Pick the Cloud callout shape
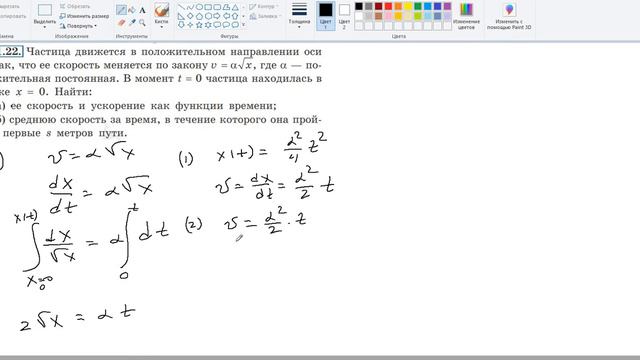Image resolution: width=640 pixels, height=360 pixels. coord(236,24)
